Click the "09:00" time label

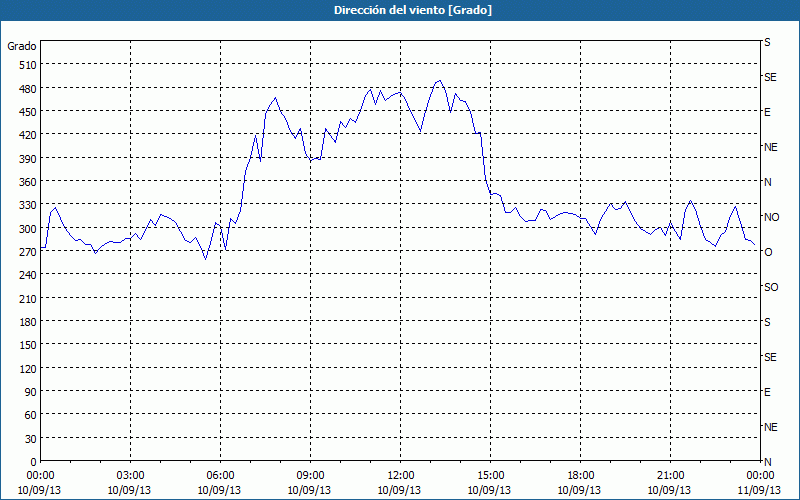[310, 476]
